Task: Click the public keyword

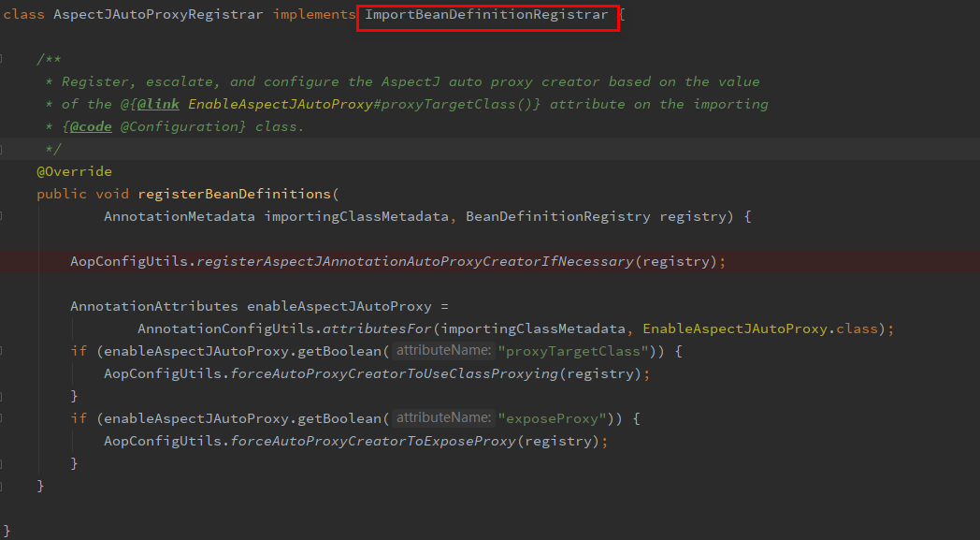Action: pyautogui.click(x=62, y=194)
